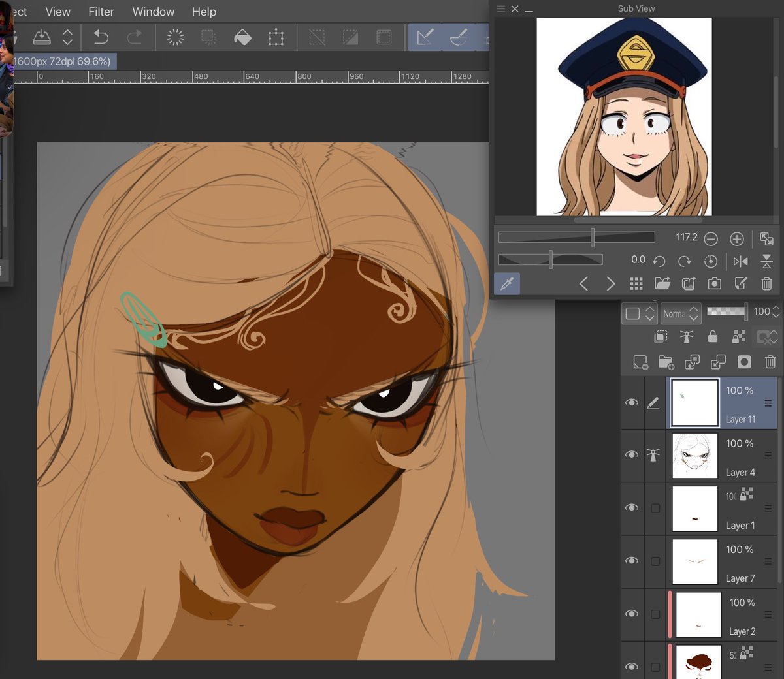Click the Sub View export image icon
This screenshot has width=784, height=679.
689,283
